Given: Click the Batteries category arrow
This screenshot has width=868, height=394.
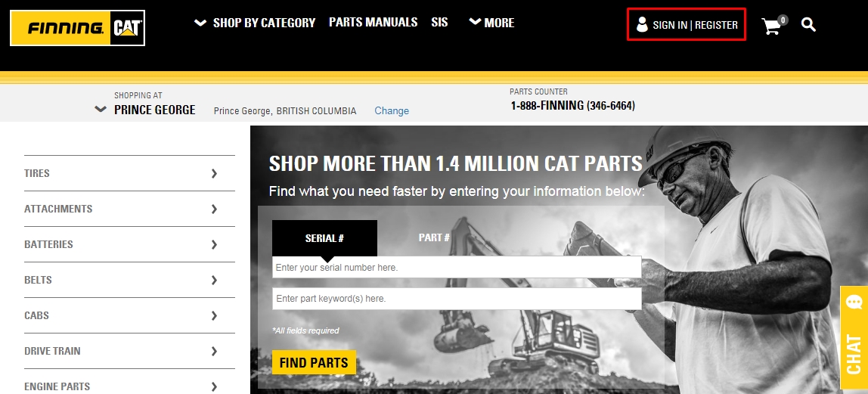Looking at the screenshot, I should point(214,244).
